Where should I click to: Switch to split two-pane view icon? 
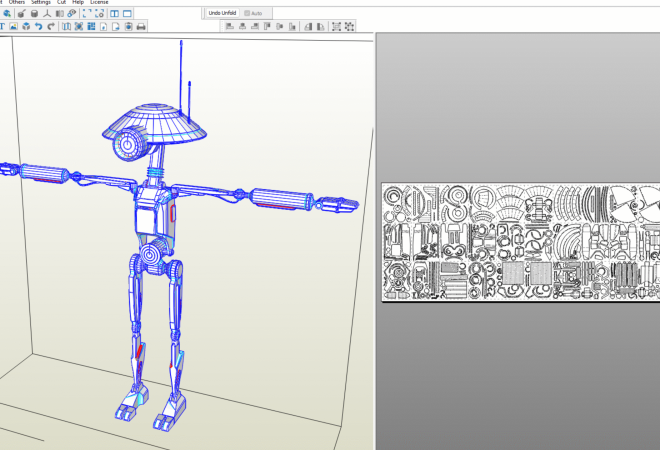coord(114,13)
